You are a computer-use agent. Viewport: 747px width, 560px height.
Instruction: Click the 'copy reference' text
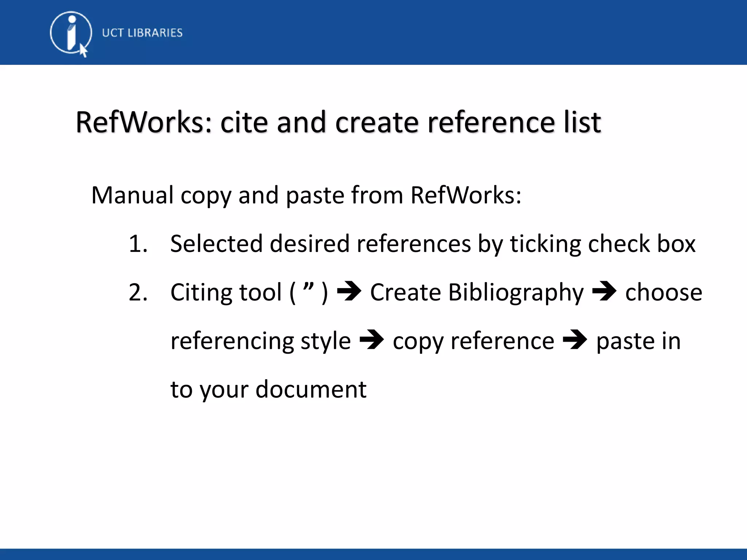[x=473, y=342]
